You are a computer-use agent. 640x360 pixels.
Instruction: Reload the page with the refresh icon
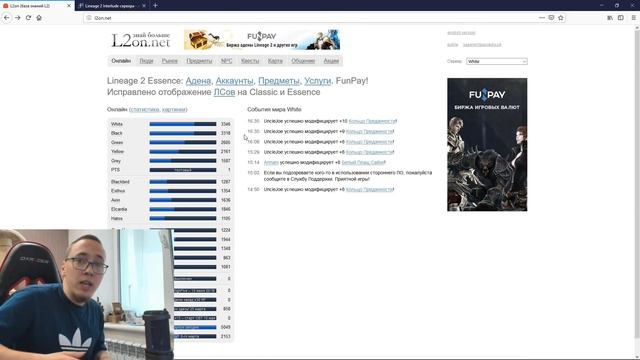coord(28,18)
